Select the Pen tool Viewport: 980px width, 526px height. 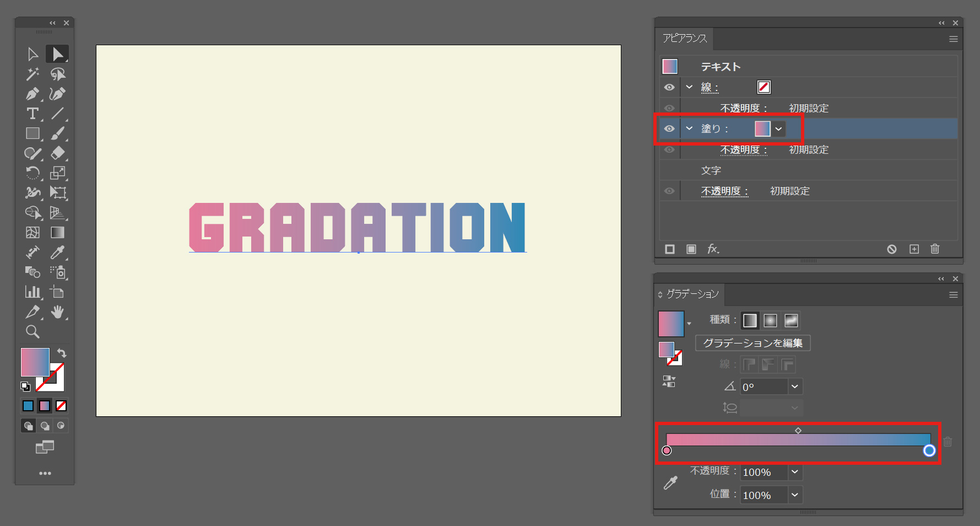click(x=33, y=94)
